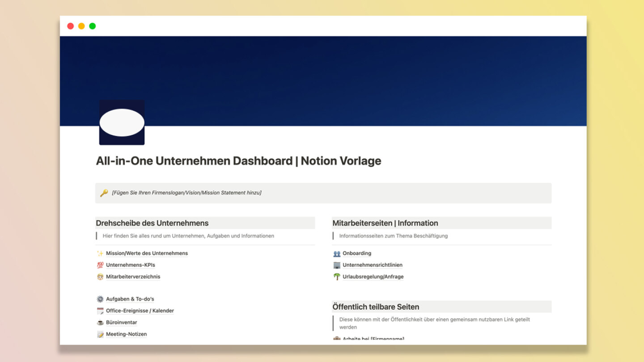Open Aufgaben & To-do's page

(130, 299)
